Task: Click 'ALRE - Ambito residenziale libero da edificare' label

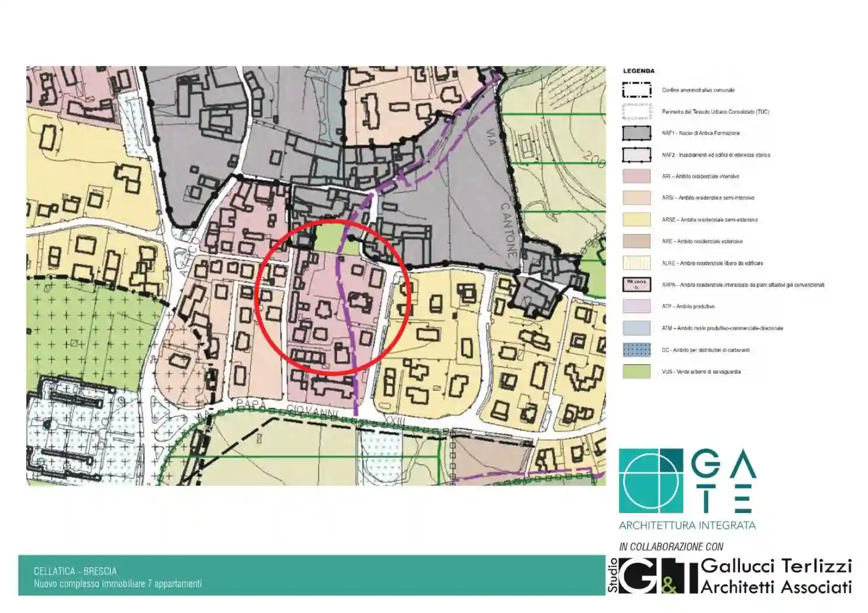Action: pyautogui.click(x=712, y=263)
